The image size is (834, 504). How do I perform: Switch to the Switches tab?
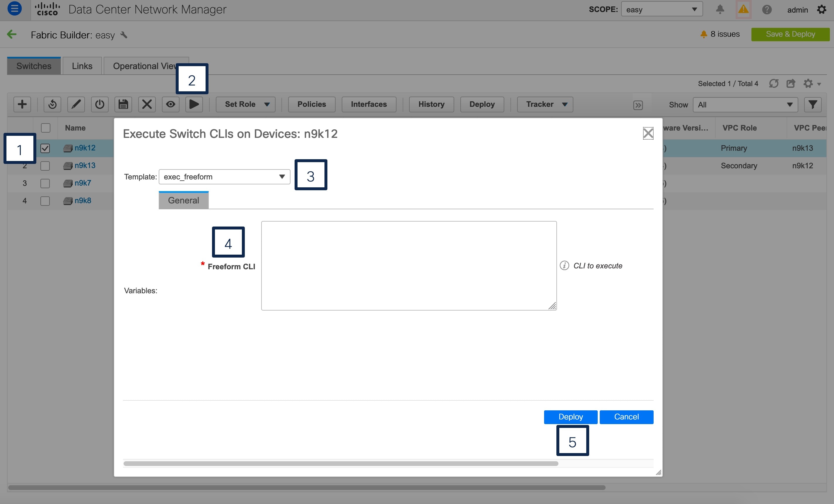pos(34,66)
